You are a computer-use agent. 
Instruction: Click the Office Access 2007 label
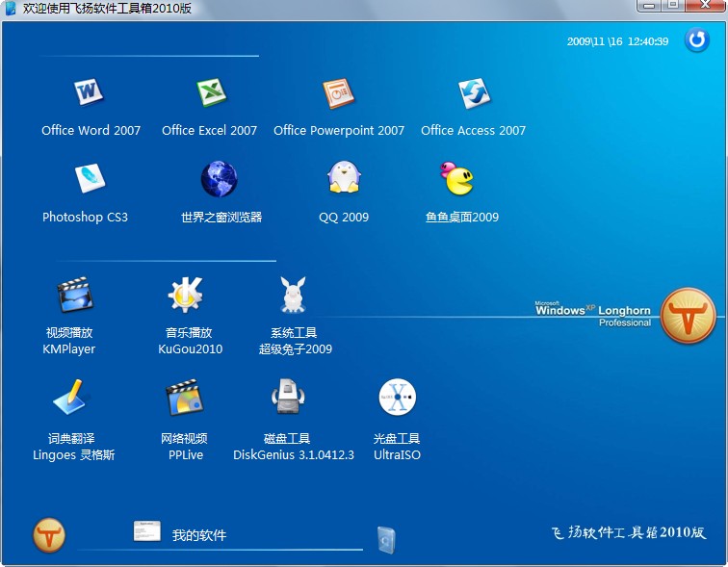pos(473,130)
